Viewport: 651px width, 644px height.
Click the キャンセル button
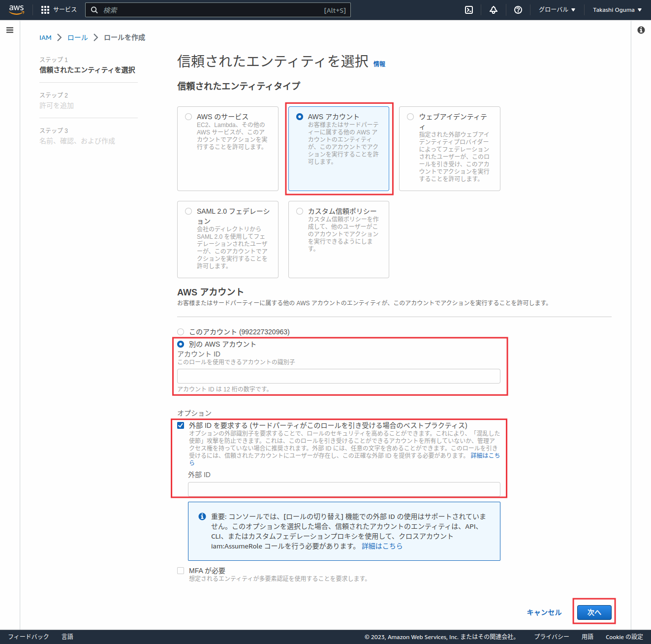(x=544, y=612)
